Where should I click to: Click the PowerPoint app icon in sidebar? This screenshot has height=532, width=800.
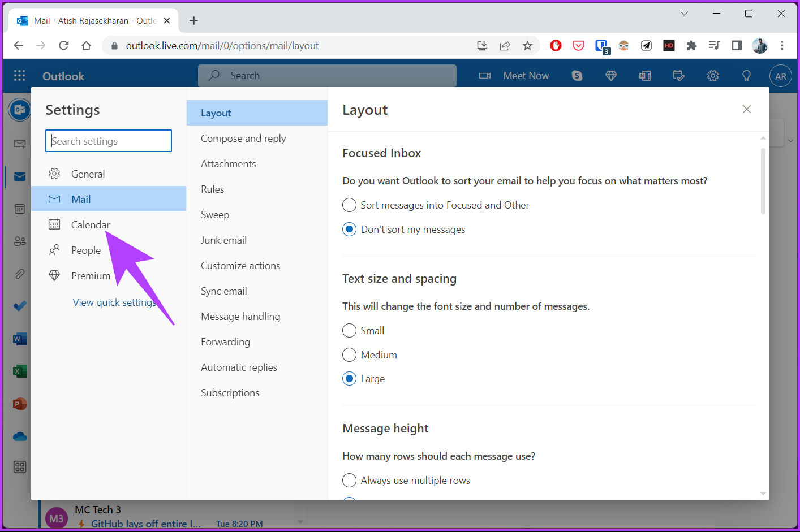coord(20,404)
